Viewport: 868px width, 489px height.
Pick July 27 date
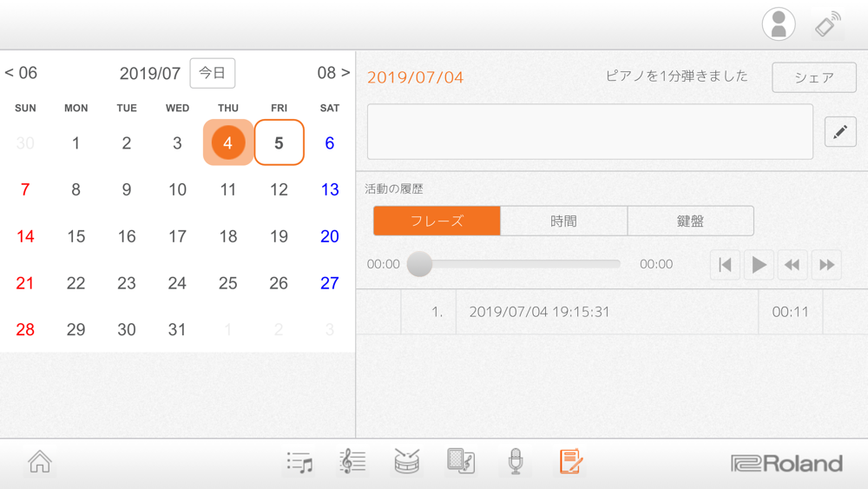tap(329, 283)
